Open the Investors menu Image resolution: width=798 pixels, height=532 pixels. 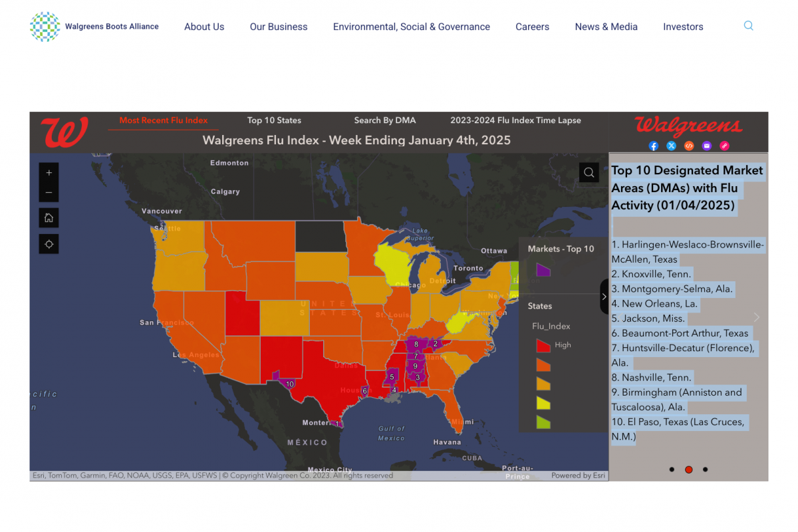(x=683, y=27)
